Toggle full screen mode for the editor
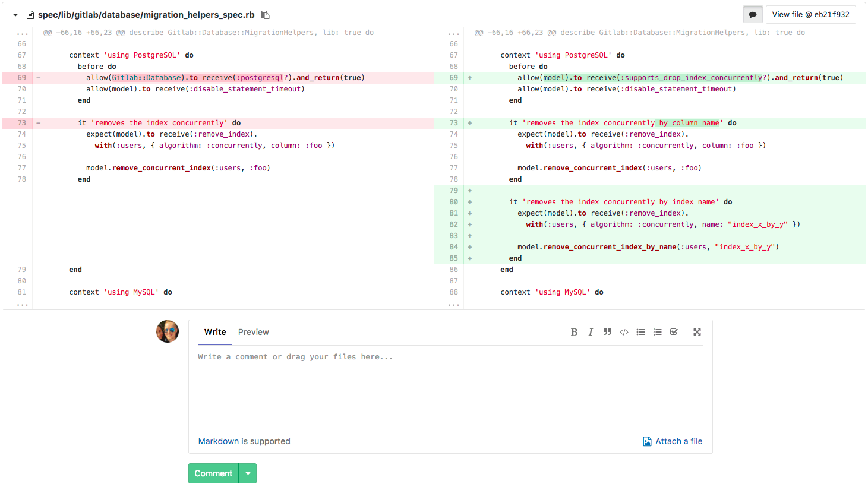Viewport: 868px width, 487px height. (x=697, y=332)
